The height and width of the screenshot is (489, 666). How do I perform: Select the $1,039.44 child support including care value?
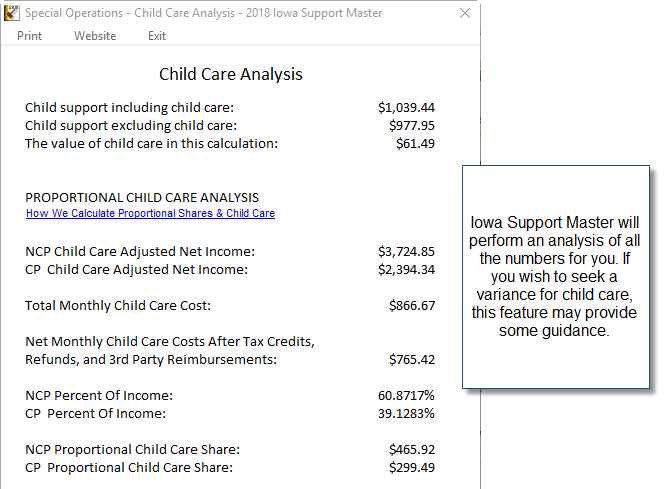[406, 107]
